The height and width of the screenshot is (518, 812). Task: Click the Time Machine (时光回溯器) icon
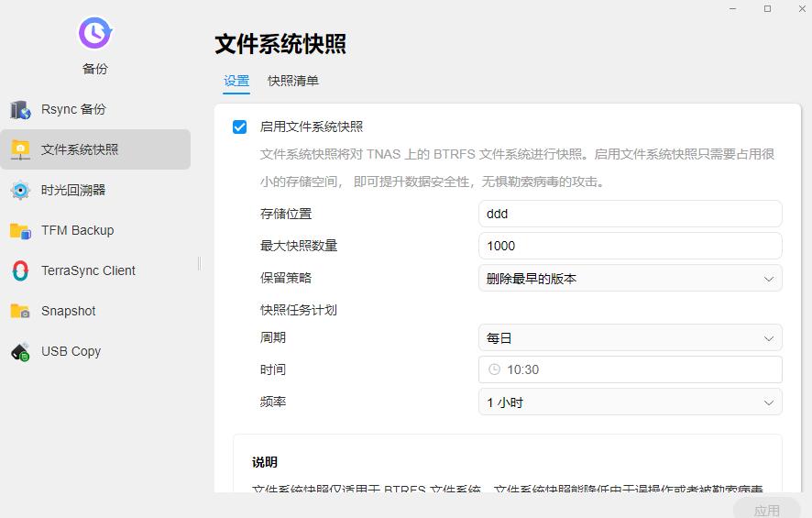click(20, 190)
